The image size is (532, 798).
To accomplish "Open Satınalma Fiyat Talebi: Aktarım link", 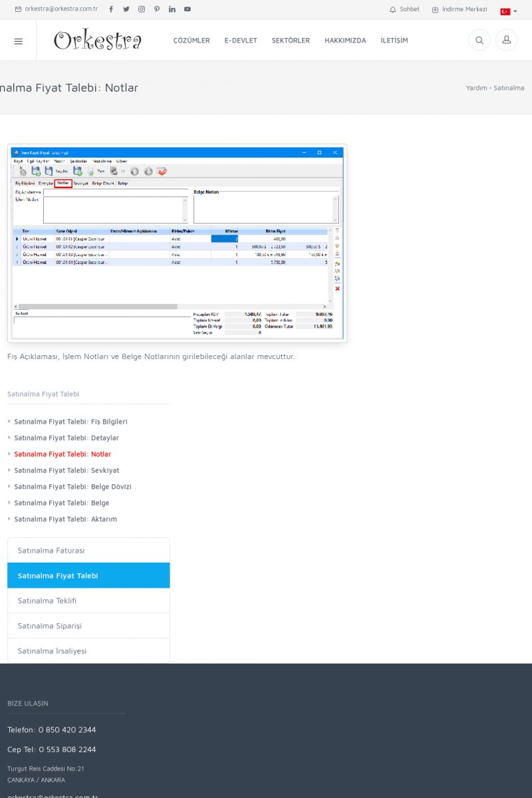I will click(65, 519).
